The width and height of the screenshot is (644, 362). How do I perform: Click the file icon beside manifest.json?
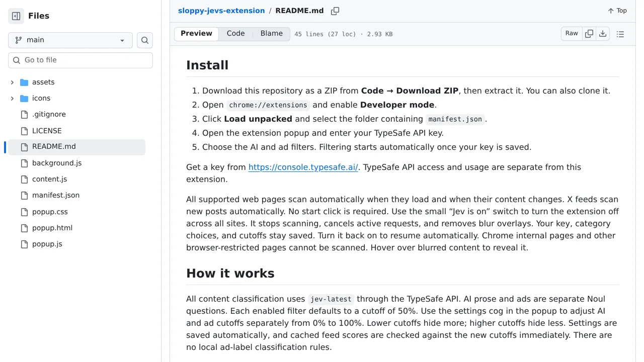(24, 195)
